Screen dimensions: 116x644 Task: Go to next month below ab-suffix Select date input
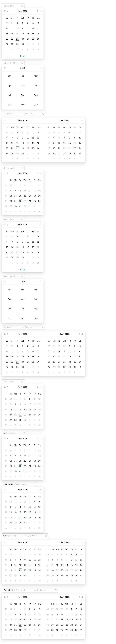click(38, 224)
